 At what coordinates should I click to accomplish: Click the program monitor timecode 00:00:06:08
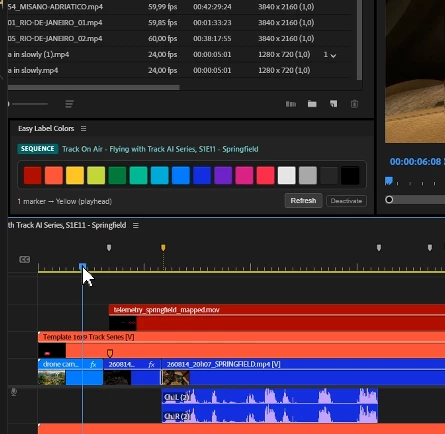[x=415, y=162]
